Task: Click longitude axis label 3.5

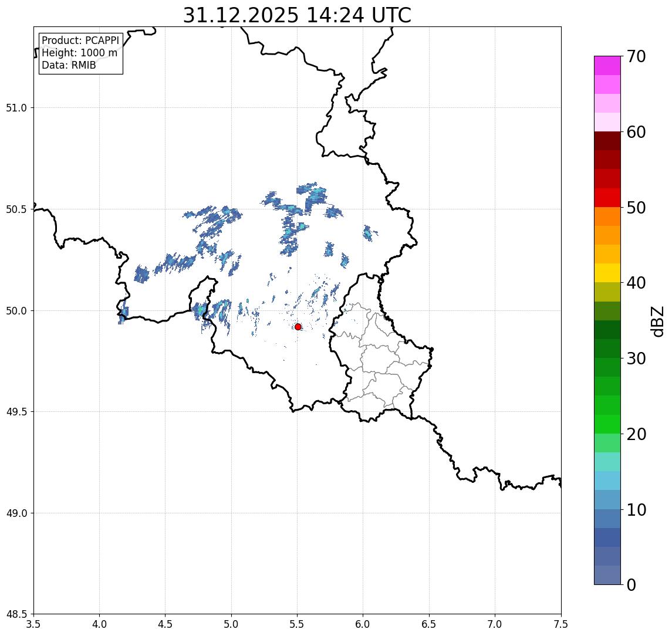Action: [x=33, y=624]
